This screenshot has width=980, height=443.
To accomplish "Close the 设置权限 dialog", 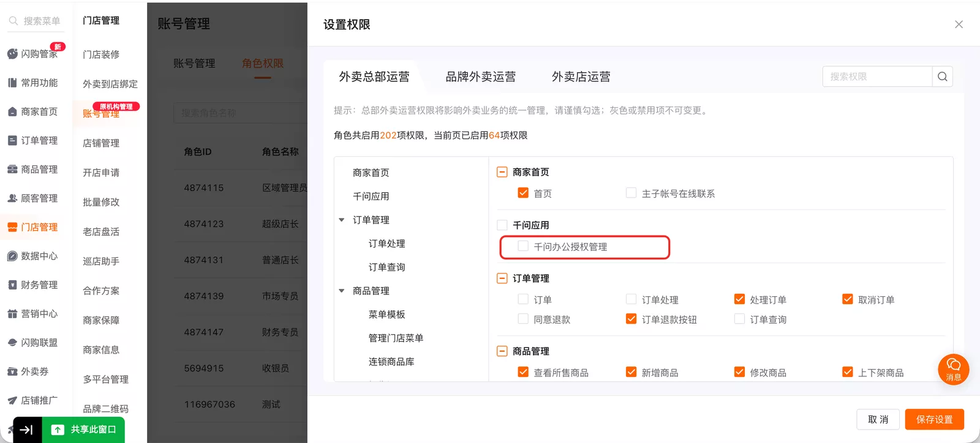I will click(x=959, y=24).
